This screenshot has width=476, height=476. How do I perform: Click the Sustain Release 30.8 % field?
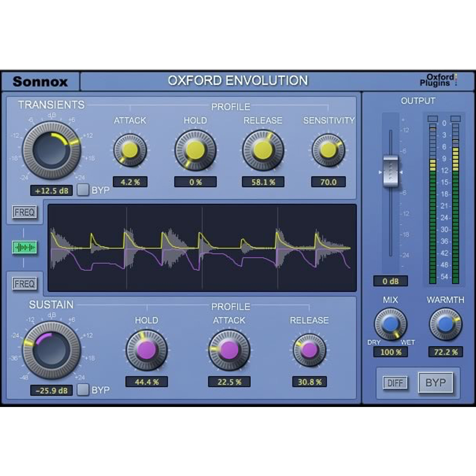tap(310, 382)
